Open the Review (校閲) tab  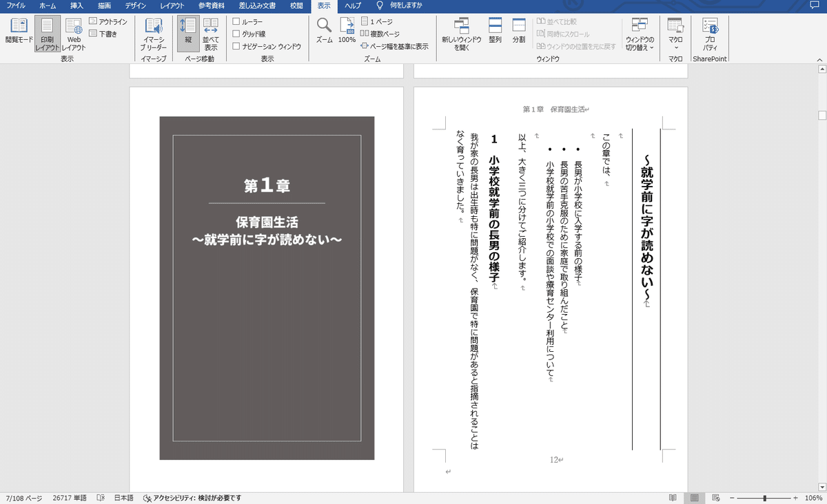[296, 5]
